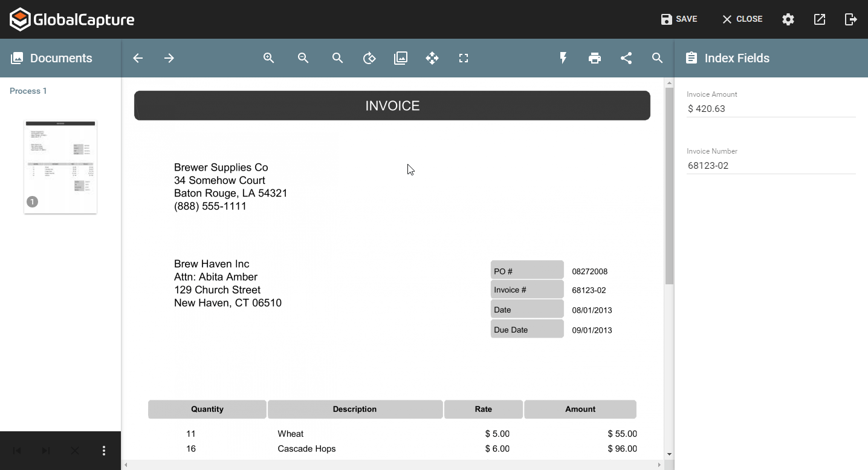Open settings gear in header
Viewport: 868px width, 470px height.
(788, 19)
